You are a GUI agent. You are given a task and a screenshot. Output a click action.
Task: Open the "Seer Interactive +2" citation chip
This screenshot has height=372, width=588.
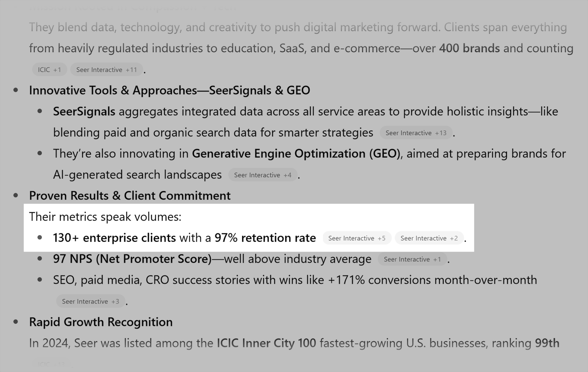tap(429, 238)
